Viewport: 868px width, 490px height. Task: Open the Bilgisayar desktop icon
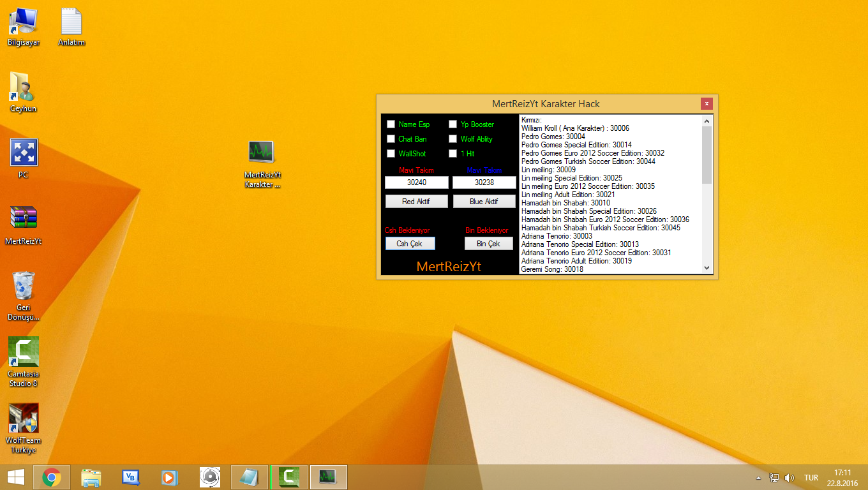tap(24, 27)
